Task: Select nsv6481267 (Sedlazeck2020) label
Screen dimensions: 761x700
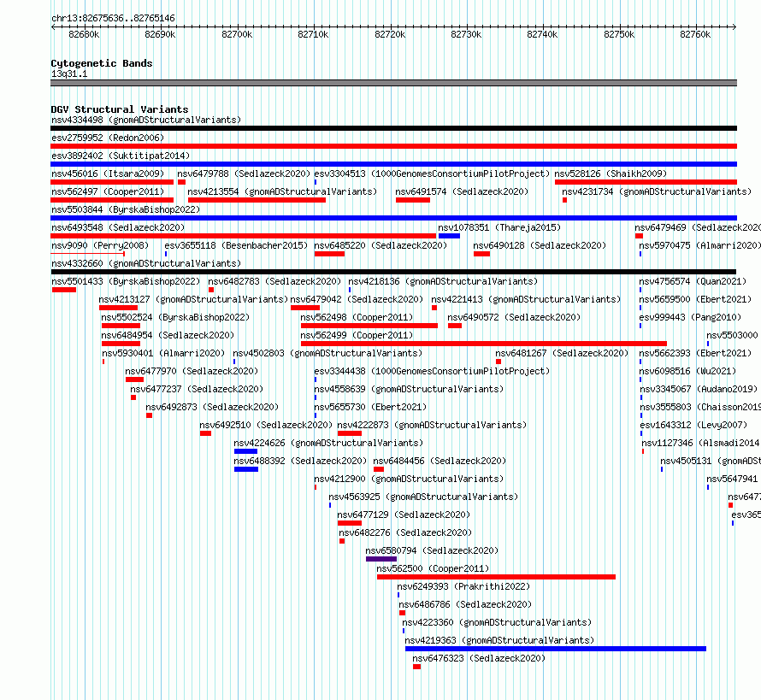Action: coord(562,353)
